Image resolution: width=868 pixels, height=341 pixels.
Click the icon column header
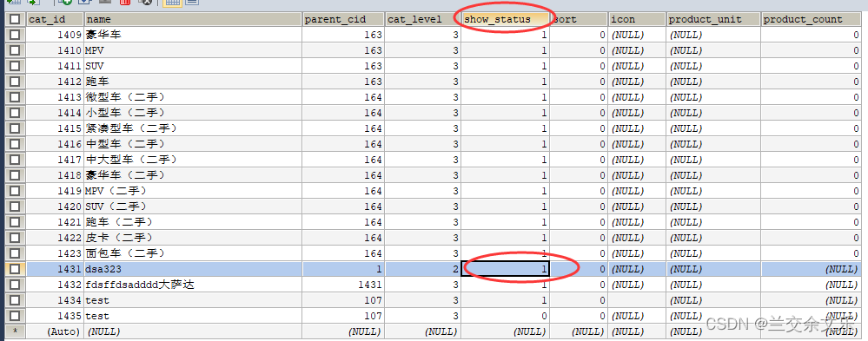tap(637, 19)
